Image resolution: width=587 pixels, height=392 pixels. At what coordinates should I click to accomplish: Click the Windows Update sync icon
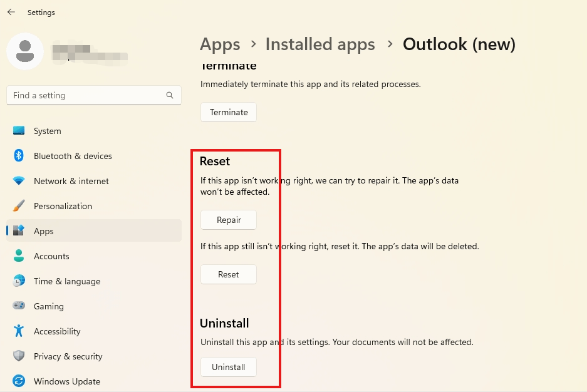[19, 381]
